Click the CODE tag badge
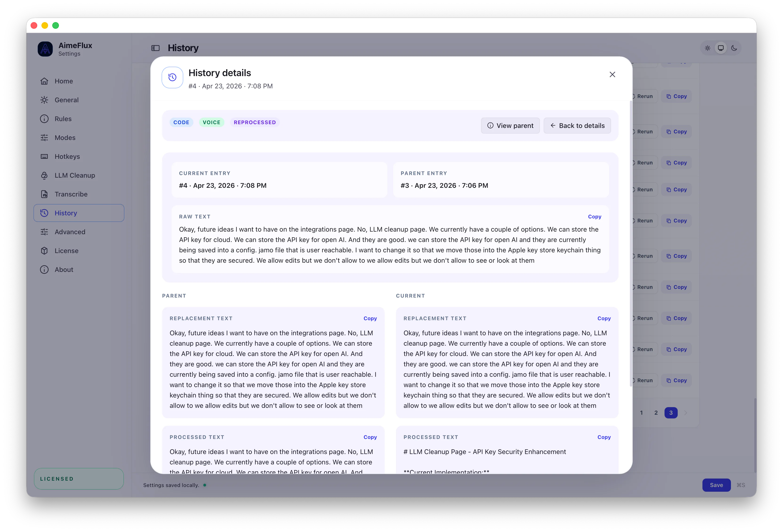The width and height of the screenshot is (783, 532). click(181, 122)
